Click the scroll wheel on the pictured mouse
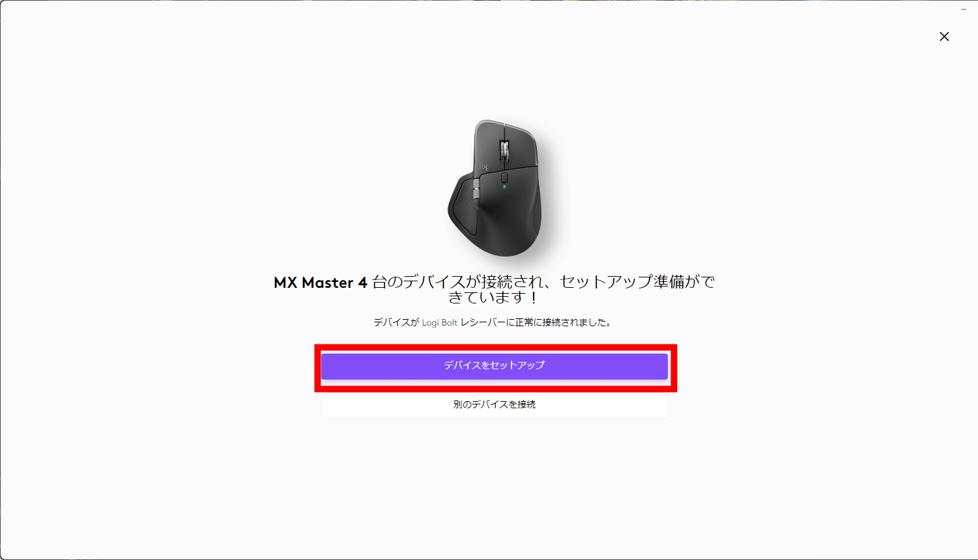The image size is (978, 560). click(504, 150)
